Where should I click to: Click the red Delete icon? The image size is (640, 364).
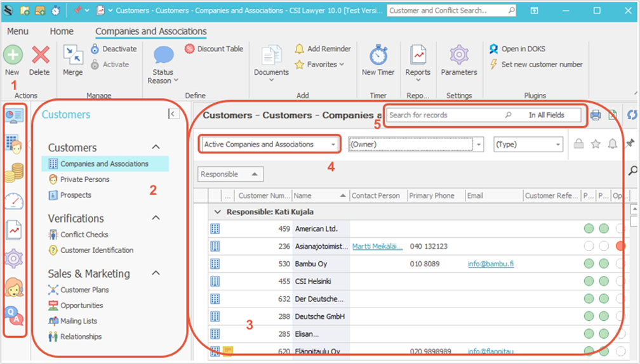point(39,56)
